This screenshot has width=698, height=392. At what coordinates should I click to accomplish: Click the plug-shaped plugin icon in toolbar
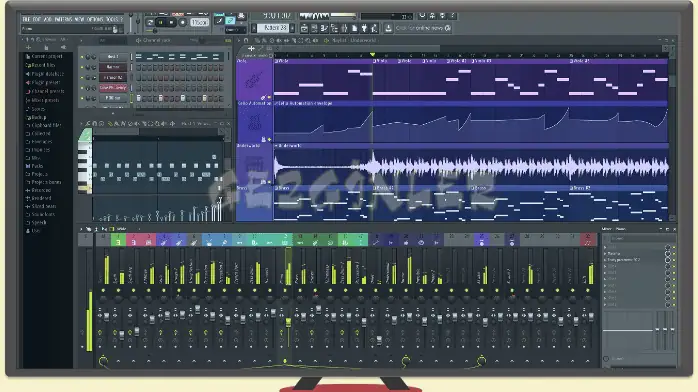[364, 28]
